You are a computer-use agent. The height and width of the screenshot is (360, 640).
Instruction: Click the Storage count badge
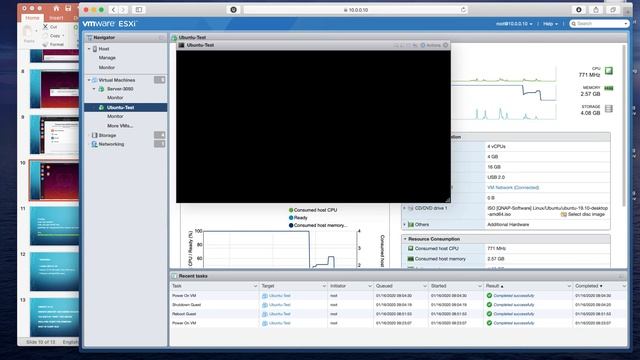click(160, 135)
